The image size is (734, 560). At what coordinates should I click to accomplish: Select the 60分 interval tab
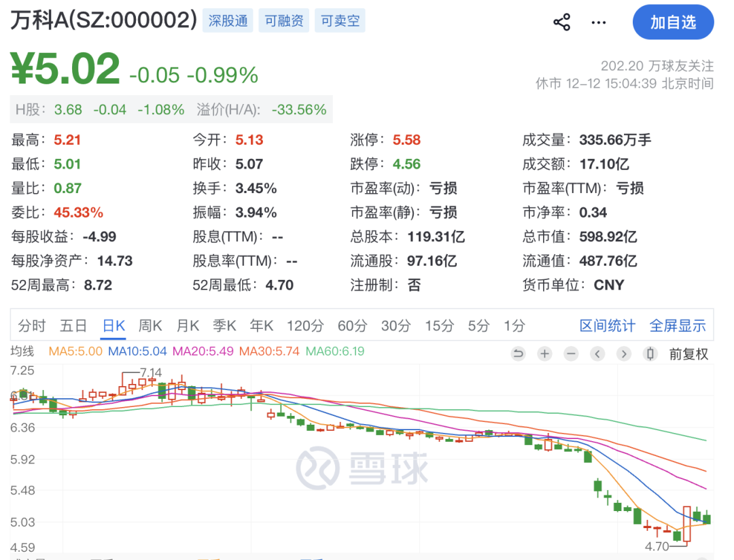pos(353,326)
